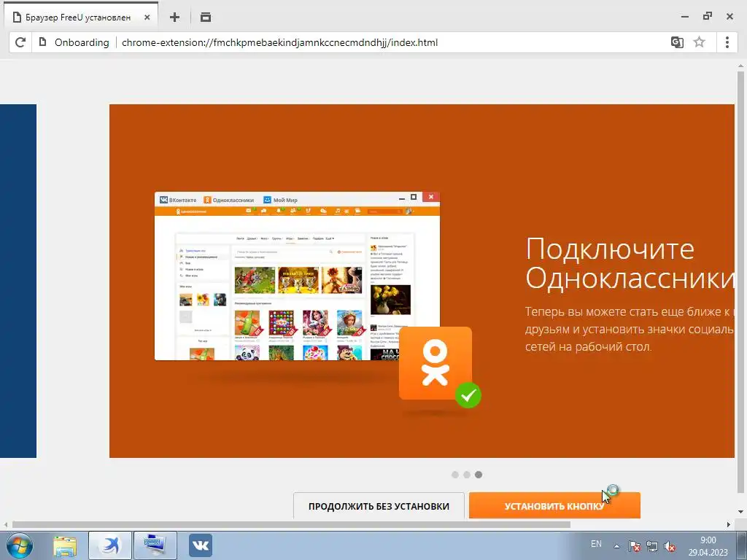The image size is (747, 560).
Task: Click the previous blue slide panel
Action: 18,281
